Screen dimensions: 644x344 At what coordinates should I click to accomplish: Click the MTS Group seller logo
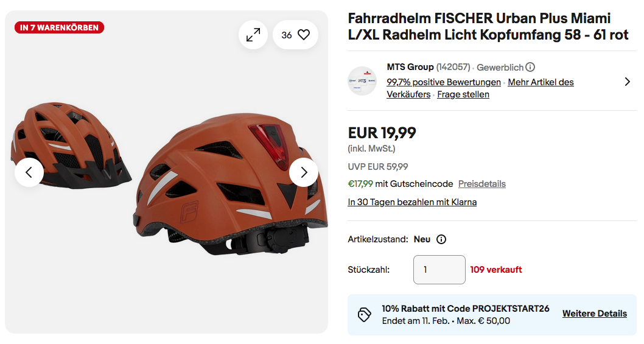tap(362, 81)
